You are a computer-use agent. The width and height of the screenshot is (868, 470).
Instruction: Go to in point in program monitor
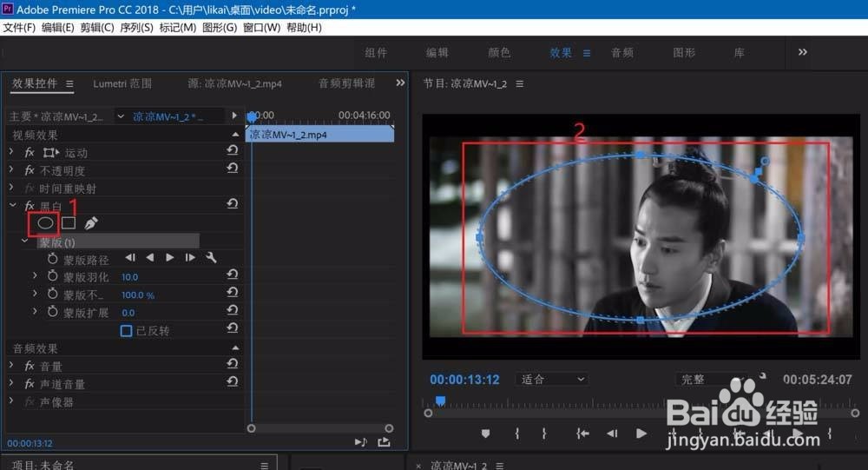pyautogui.click(x=582, y=434)
